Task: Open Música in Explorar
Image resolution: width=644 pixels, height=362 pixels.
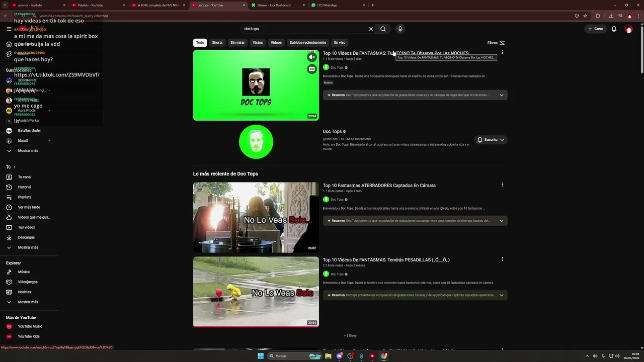Action: 29,272
